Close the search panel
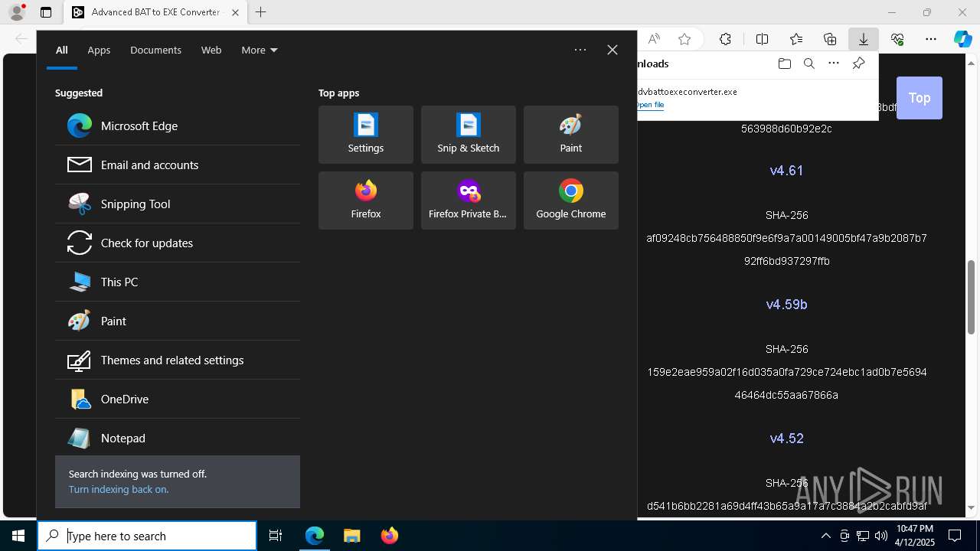Viewport: 980px width, 551px height. coord(612,50)
